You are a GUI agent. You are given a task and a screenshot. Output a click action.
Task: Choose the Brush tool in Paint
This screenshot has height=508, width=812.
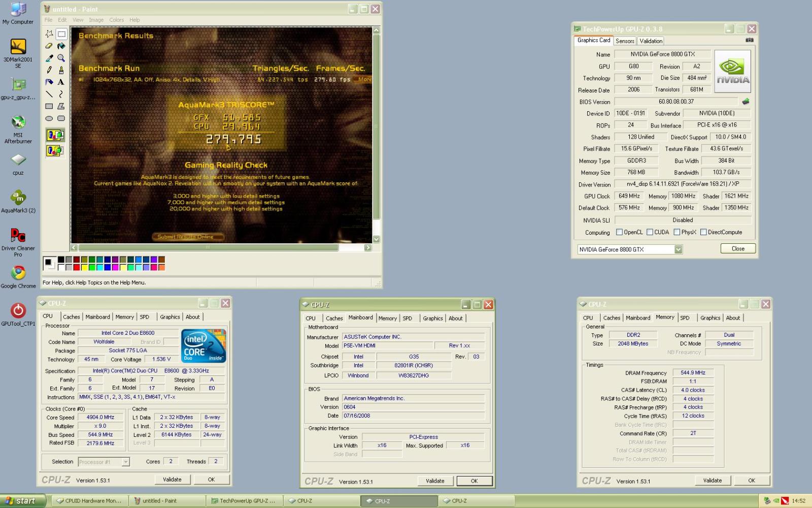[x=61, y=70]
